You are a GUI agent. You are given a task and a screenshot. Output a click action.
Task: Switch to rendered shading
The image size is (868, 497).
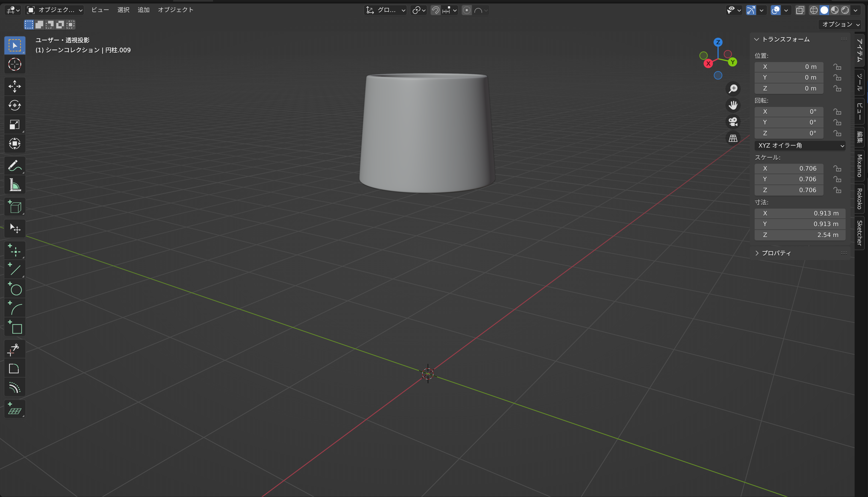pyautogui.click(x=845, y=10)
